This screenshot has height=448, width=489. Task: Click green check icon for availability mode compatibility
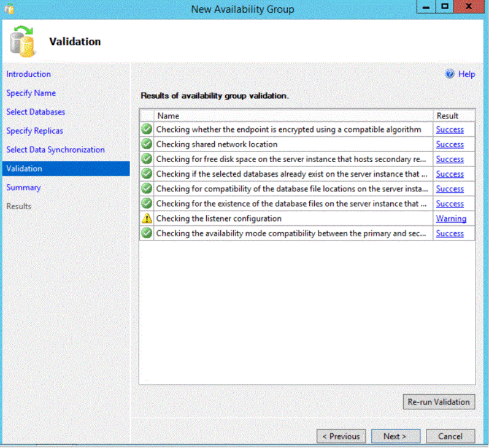[x=147, y=233]
